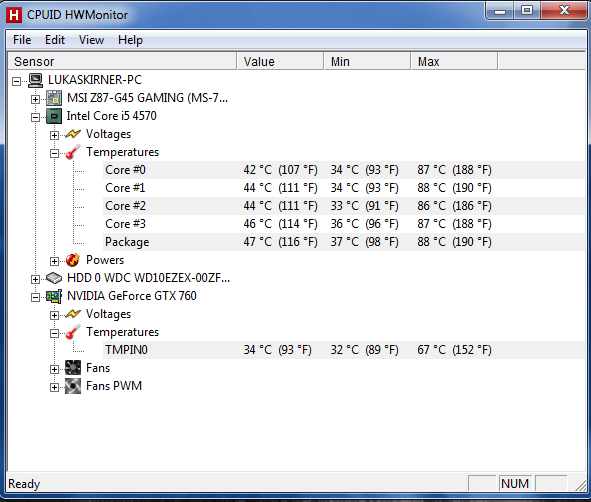The width and height of the screenshot is (591, 502).
Task: Click the Fans PWM icon
Action: pos(73,386)
